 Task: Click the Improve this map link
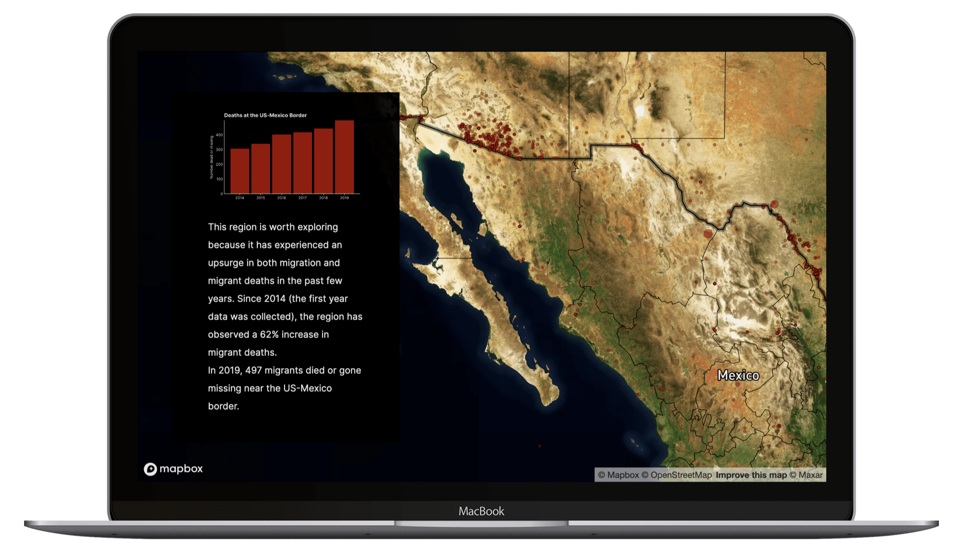751,475
